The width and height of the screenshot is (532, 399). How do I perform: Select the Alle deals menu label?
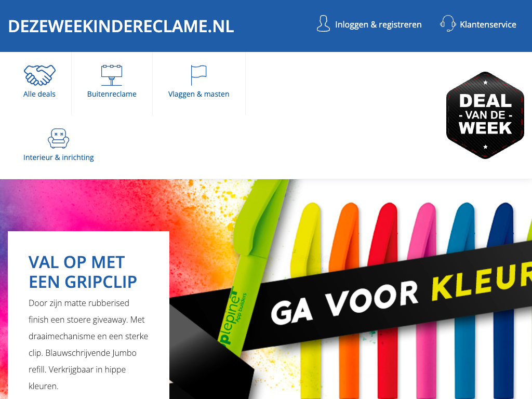(39, 94)
